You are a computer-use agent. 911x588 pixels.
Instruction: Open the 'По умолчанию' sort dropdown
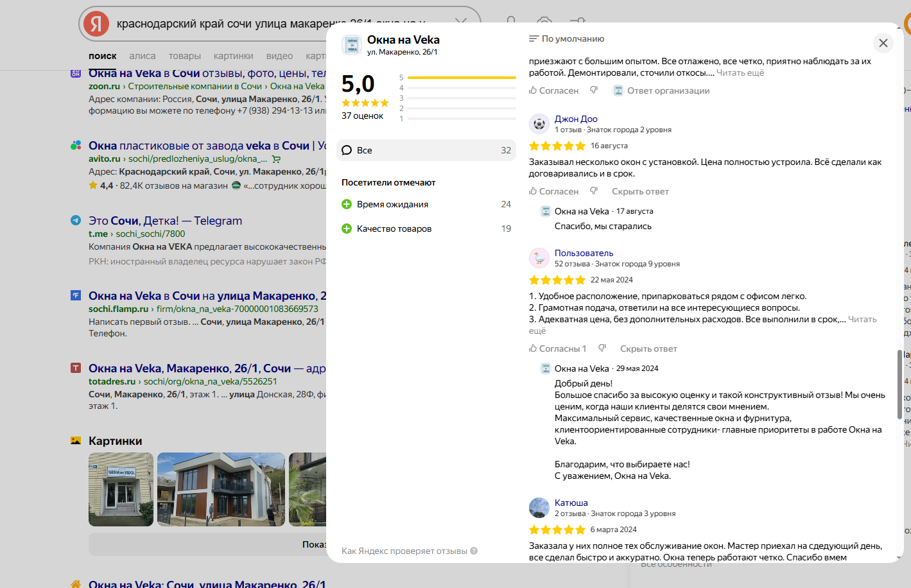[566, 39]
